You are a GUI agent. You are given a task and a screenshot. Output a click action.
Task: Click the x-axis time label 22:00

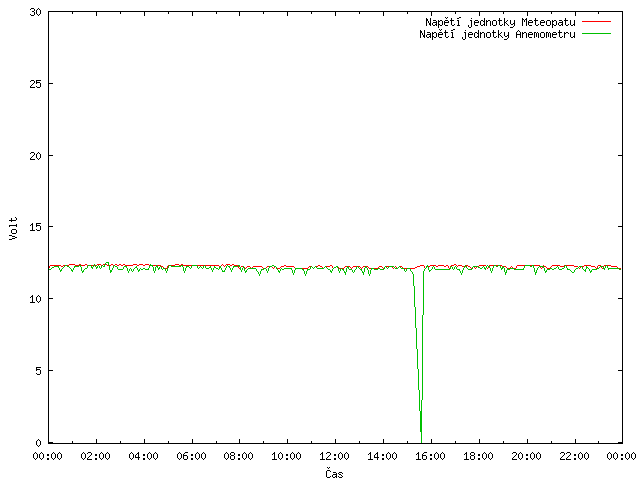pos(574,456)
